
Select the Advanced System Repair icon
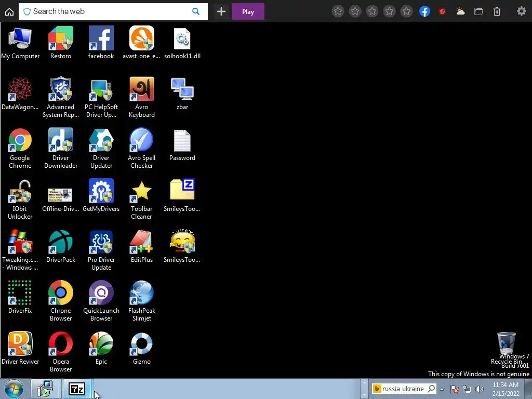(x=61, y=89)
